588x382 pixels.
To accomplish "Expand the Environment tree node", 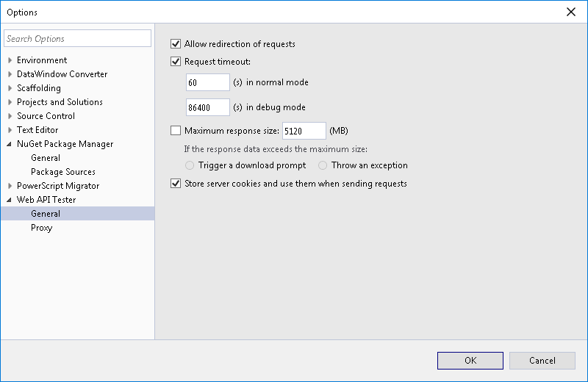I will pyautogui.click(x=10, y=60).
